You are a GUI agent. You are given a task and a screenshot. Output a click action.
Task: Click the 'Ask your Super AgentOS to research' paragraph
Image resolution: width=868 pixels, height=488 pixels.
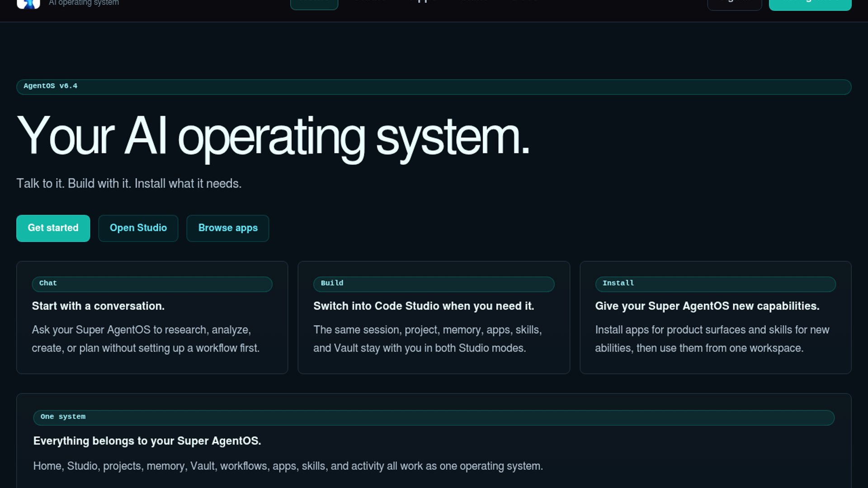point(146,339)
